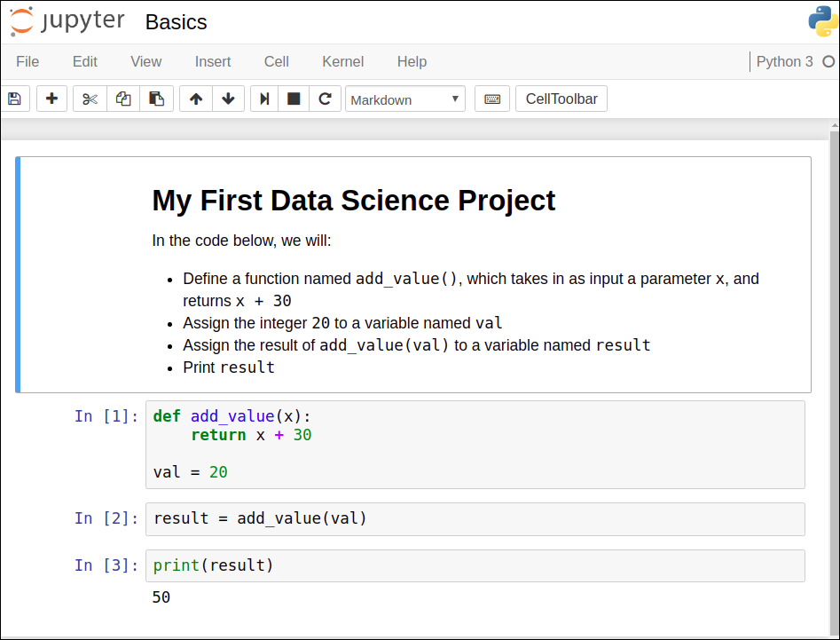840x640 pixels.
Task: Cut the selected cell using scissors icon
Action: (89, 99)
